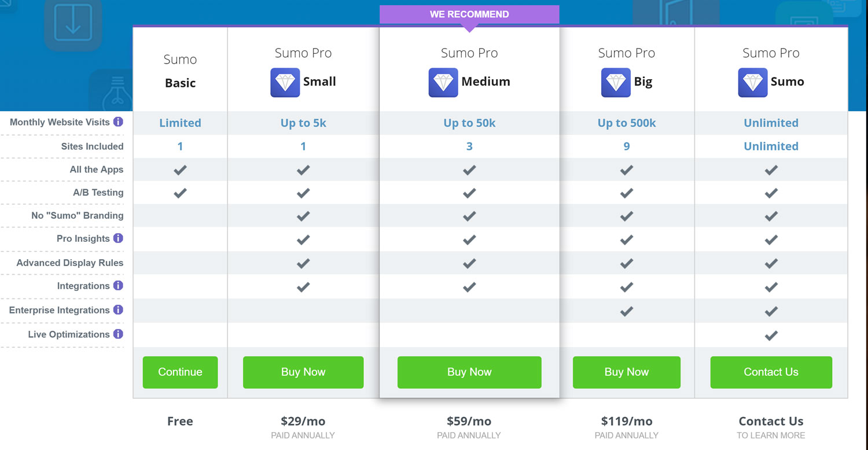Click Live Optimizations checkmark in Sumo column
The image size is (868, 450).
pyautogui.click(x=771, y=335)
